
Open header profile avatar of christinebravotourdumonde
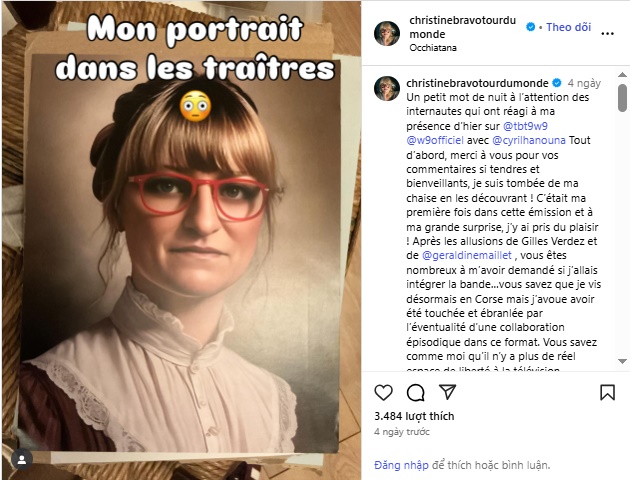click(x=387, y=33)
